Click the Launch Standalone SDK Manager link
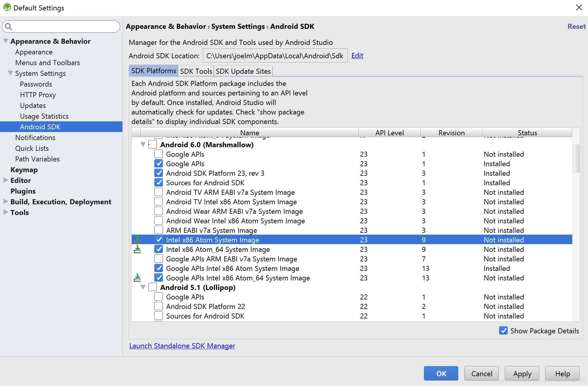This screenshot has height=386, width=588. tap(182, 346)
